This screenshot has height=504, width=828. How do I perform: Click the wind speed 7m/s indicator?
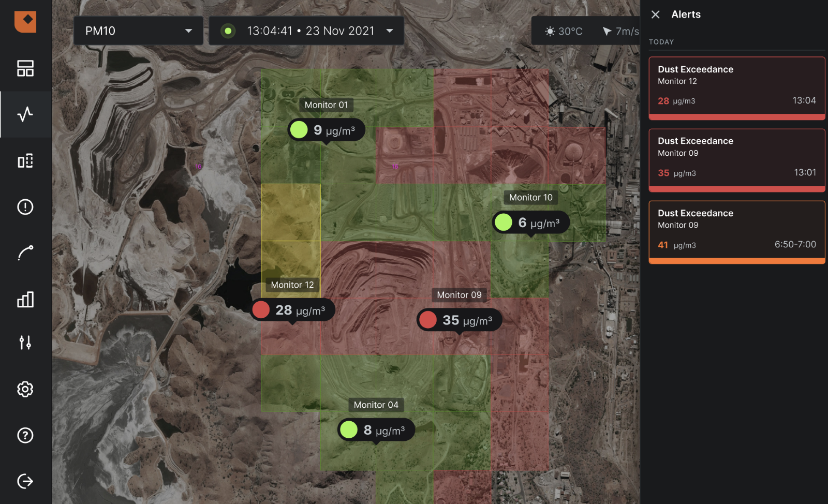620,32
